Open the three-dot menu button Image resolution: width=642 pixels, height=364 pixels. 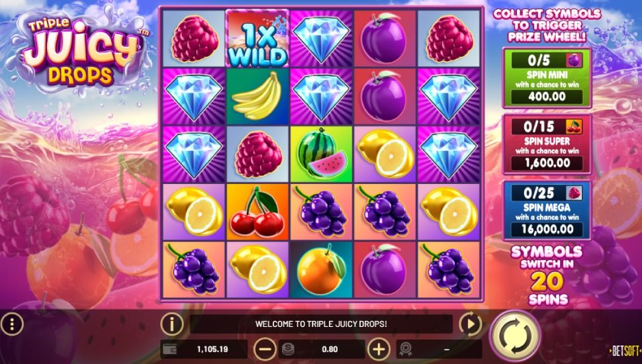tap(12, 324)
